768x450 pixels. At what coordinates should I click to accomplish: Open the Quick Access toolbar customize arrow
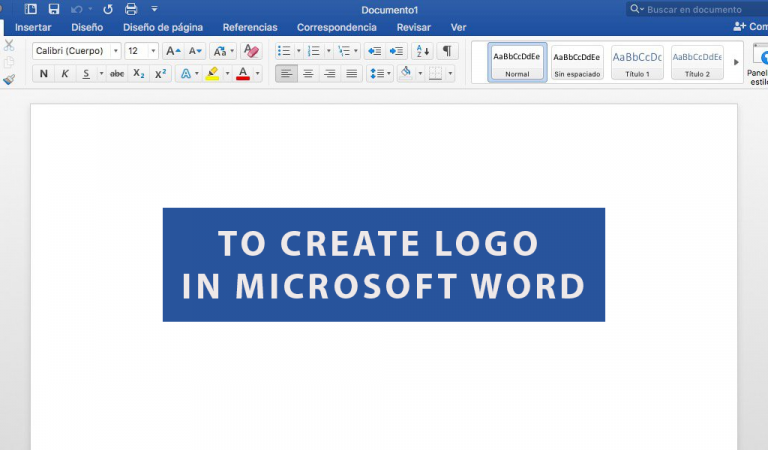(154, 9)
